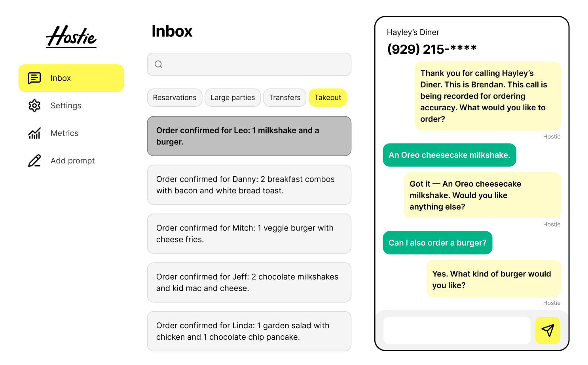Deselect the Takeout filter chip

pyautogui.click(x=328, y=98)
